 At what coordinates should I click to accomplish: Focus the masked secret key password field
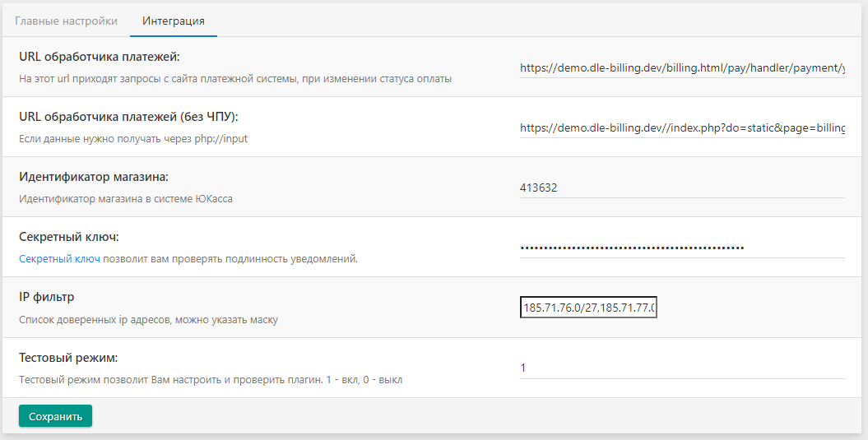point(681,248)
